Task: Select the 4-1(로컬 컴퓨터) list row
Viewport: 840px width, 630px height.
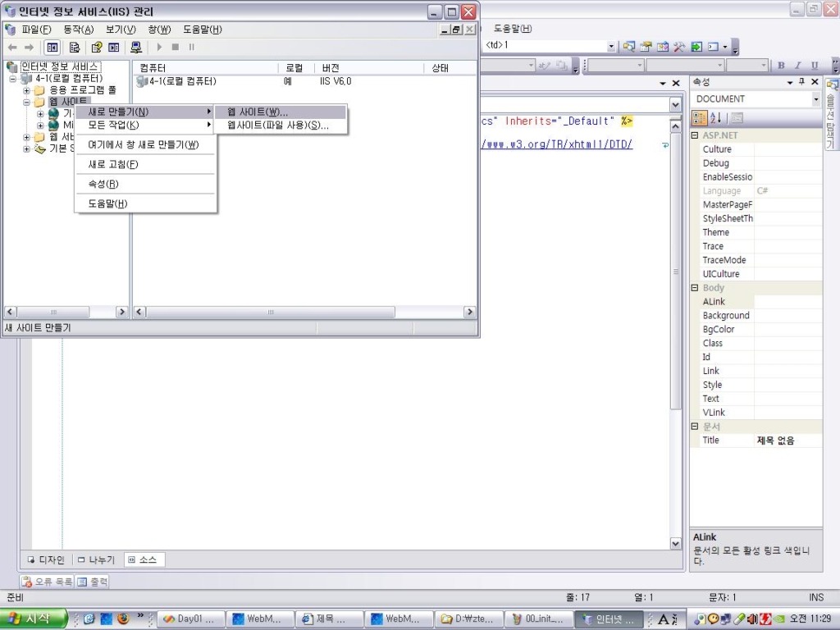Action: pos(177,81)
